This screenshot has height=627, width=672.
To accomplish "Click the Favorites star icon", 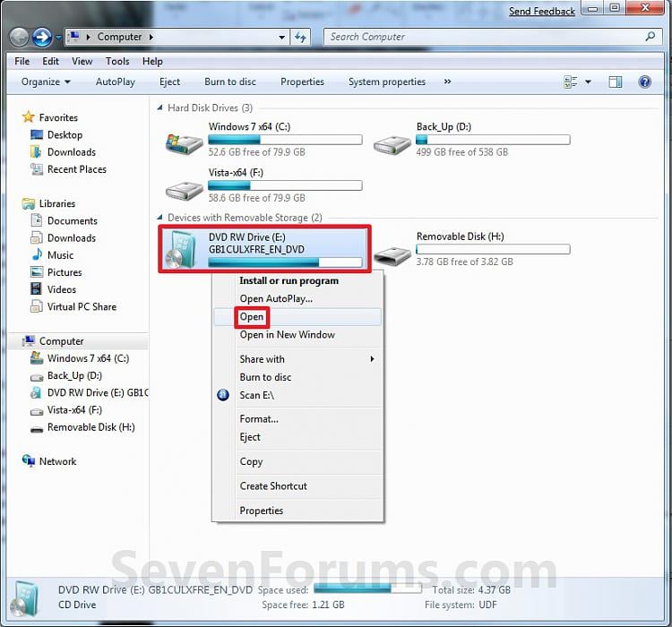I will 29,117.
